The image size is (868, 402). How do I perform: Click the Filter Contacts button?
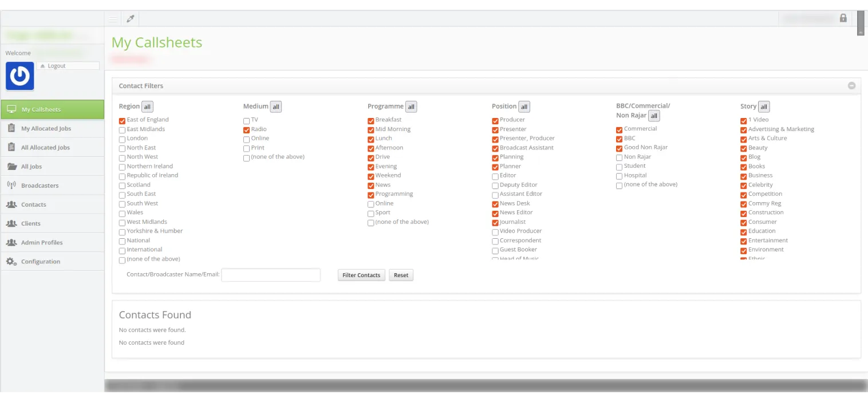(x=361, y=275)
